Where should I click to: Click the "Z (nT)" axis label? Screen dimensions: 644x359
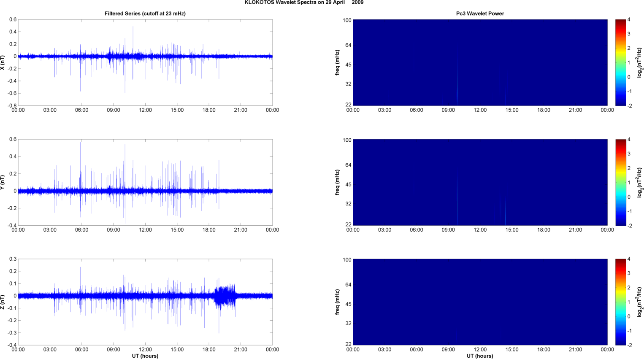tap(3, 302)
